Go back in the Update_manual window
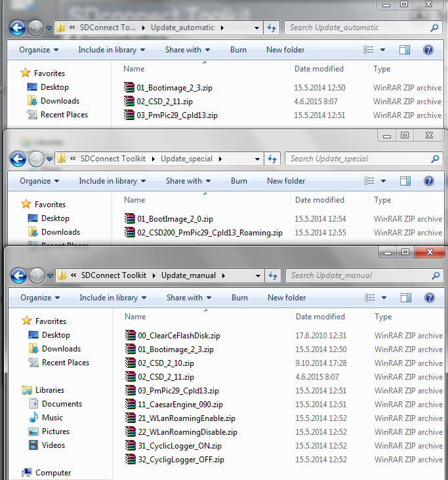The image size is (448, 480). pos(18,275)
